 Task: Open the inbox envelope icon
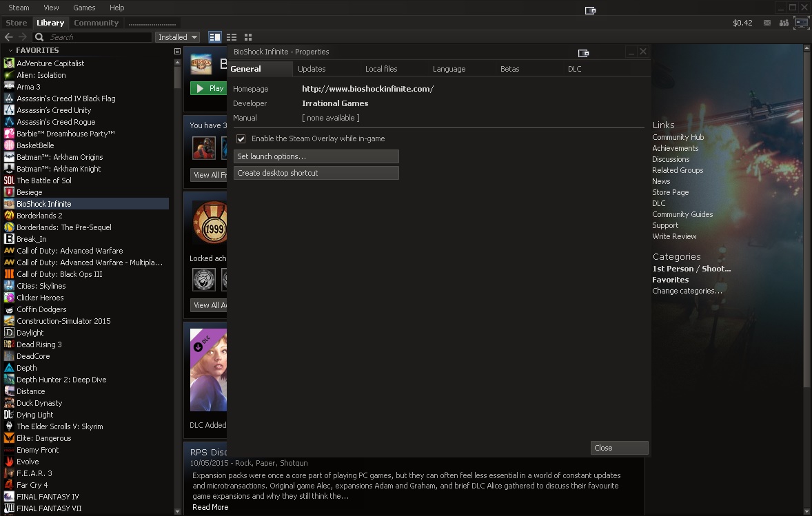pyautogui.click(x=767, y=23)
